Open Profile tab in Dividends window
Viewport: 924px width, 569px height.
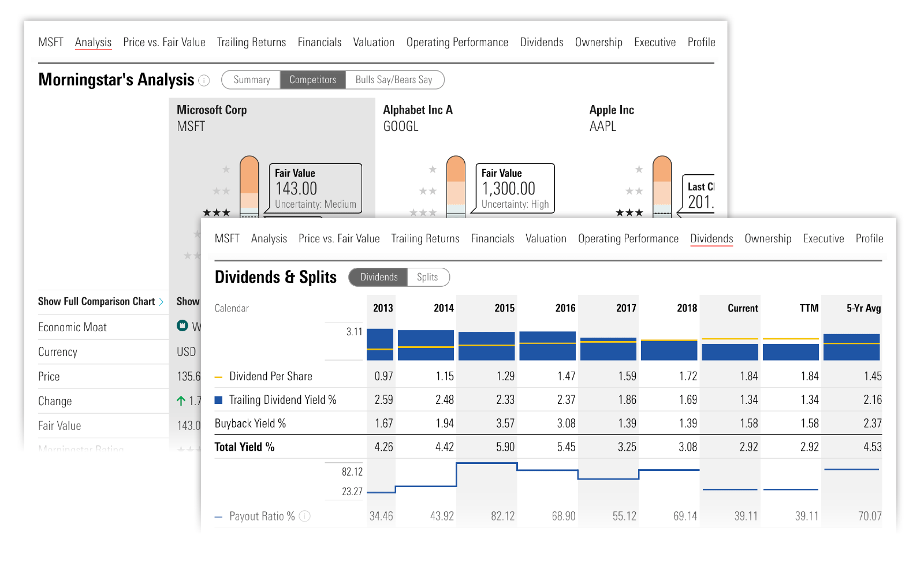(869, 238)
